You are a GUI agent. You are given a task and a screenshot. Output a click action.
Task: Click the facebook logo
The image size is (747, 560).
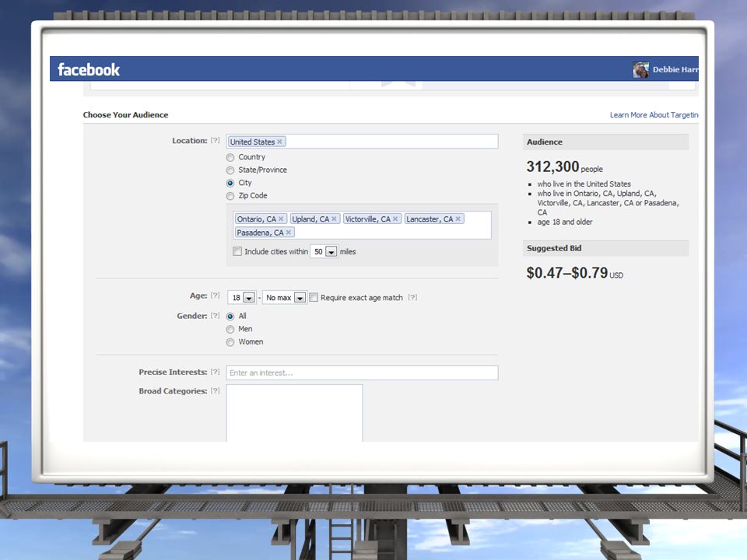[x=89, y=69]
